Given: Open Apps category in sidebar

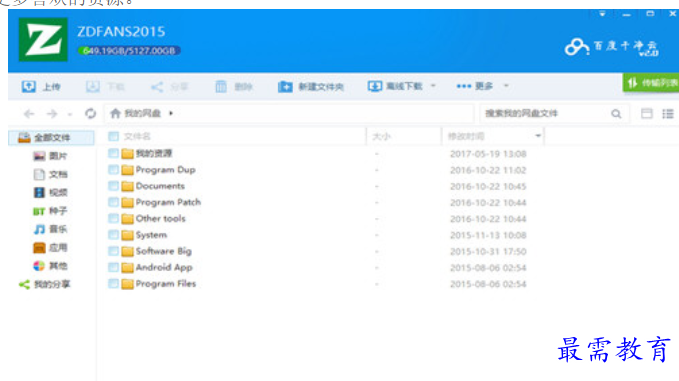Looking at the screenshot, I should [51, 248].
